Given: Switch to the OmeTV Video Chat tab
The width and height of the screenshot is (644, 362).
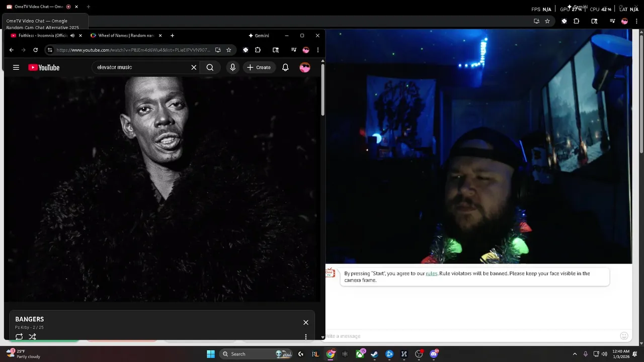Looking at the screenshot, I should (x=37, y=7).
